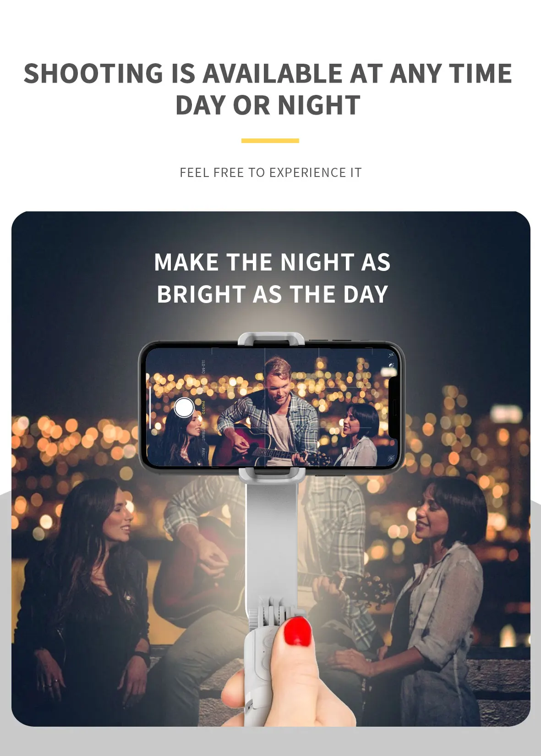Click the 'DAY OR NIGHT' heading line
The height and width of the screenshot is (756, 541).
click(268, 105)
